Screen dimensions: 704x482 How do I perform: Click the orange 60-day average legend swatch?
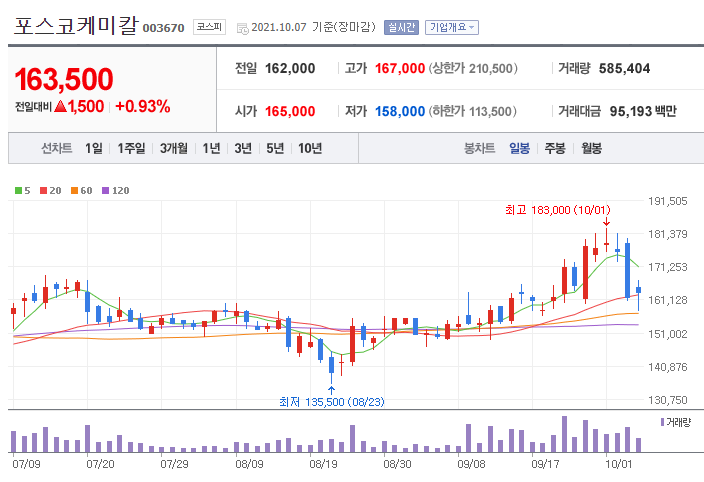tap(75, 191)
